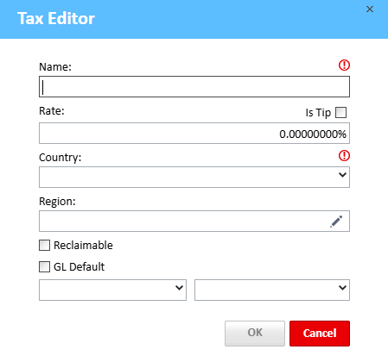Close the Tax Editor dialog
Viewport: 388px width, 362px height.
click(x=369, y=9)
